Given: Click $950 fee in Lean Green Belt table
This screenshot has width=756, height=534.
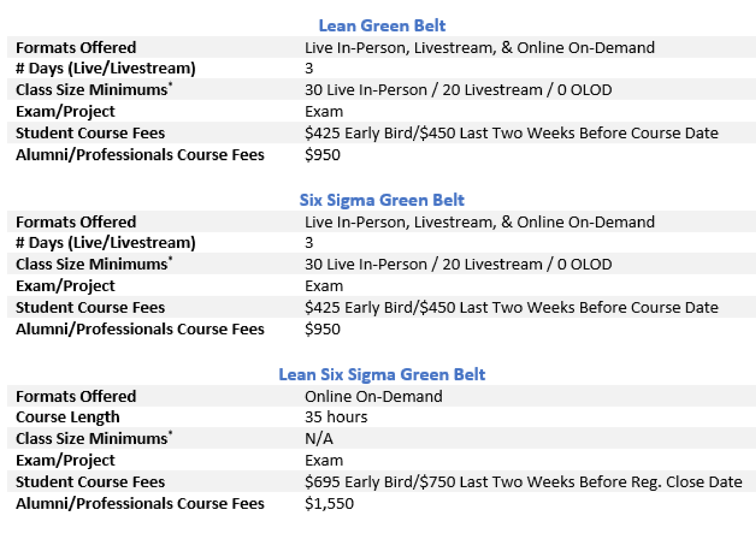Looking at the screenshot, I should tap(323, 155).
